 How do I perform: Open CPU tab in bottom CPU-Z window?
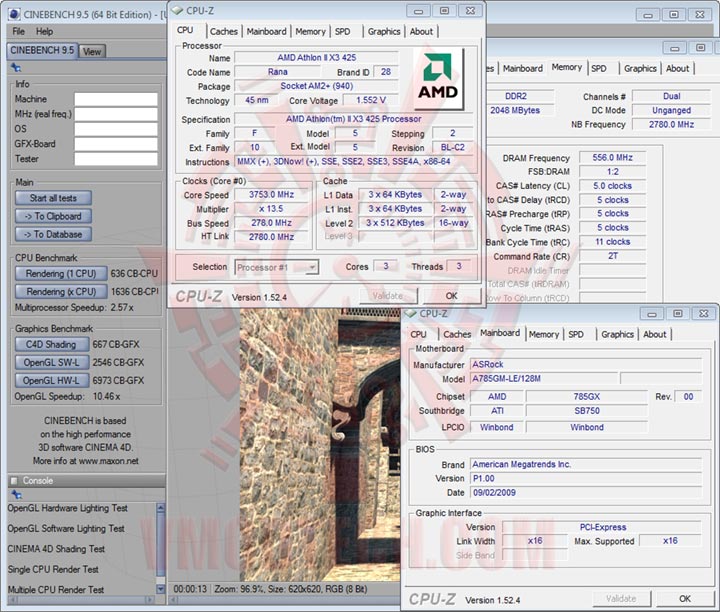(418, 334)
